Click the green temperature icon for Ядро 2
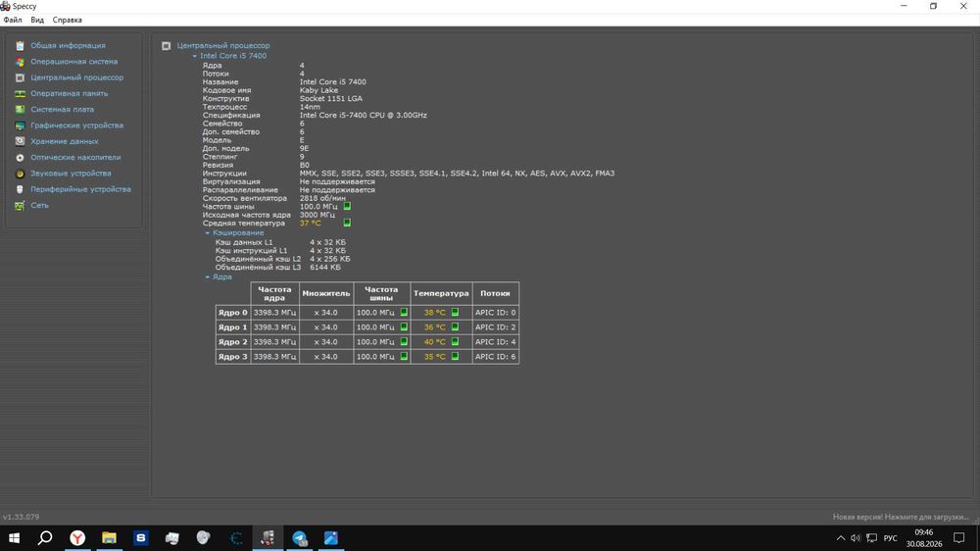 [x=455, y=341]
